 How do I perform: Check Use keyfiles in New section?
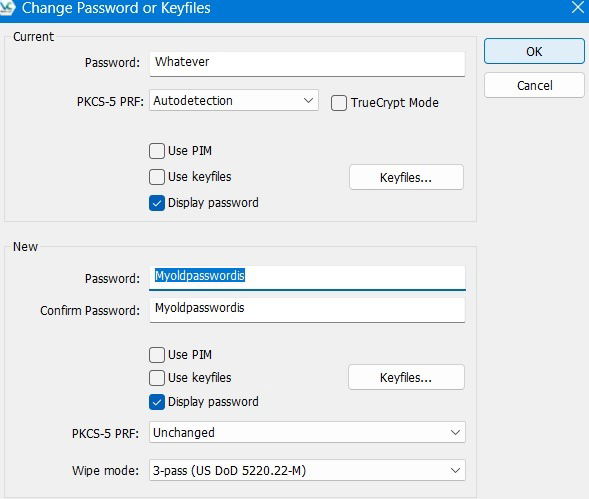coord(157,378)
